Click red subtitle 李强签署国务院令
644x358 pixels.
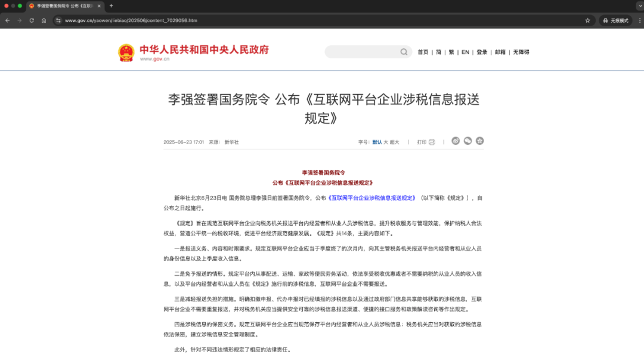point(324,173)
